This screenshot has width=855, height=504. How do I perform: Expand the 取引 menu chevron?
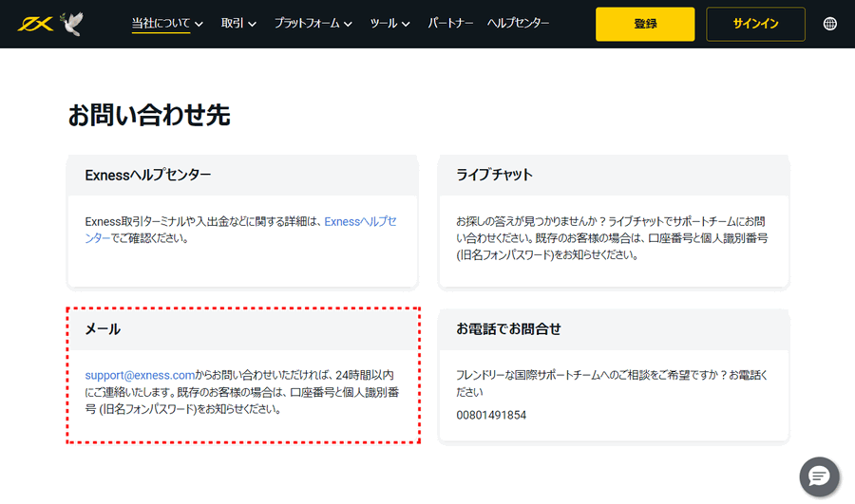point(252,24)
